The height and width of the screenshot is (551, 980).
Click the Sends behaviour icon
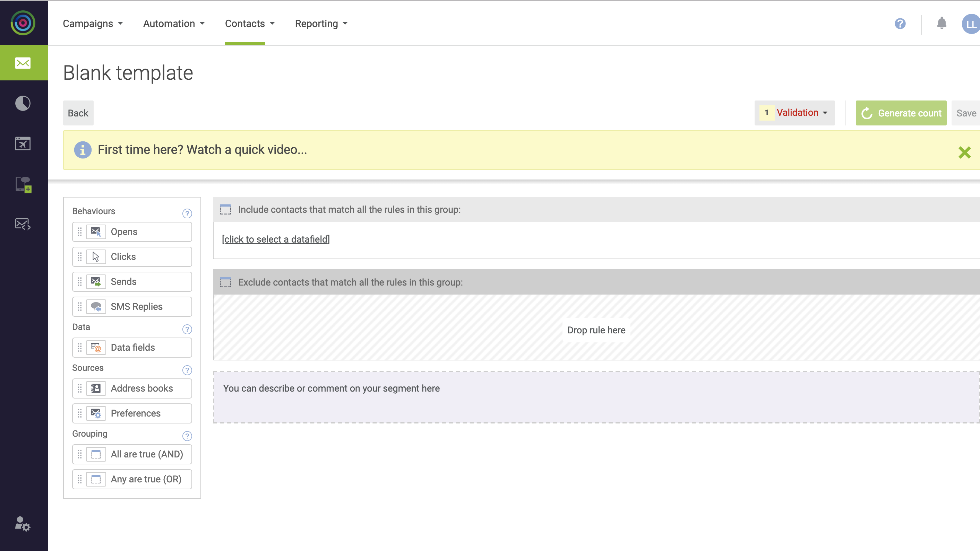point(96,281)
